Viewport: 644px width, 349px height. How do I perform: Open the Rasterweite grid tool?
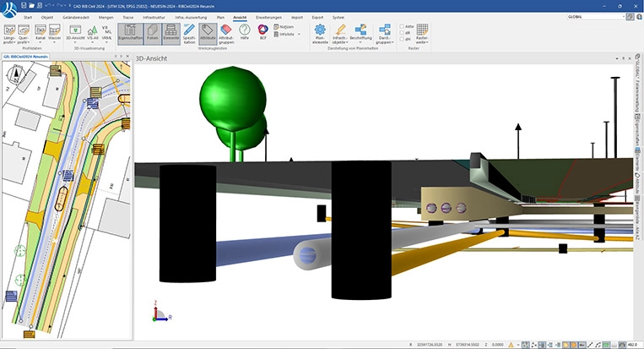click(422, 34)
